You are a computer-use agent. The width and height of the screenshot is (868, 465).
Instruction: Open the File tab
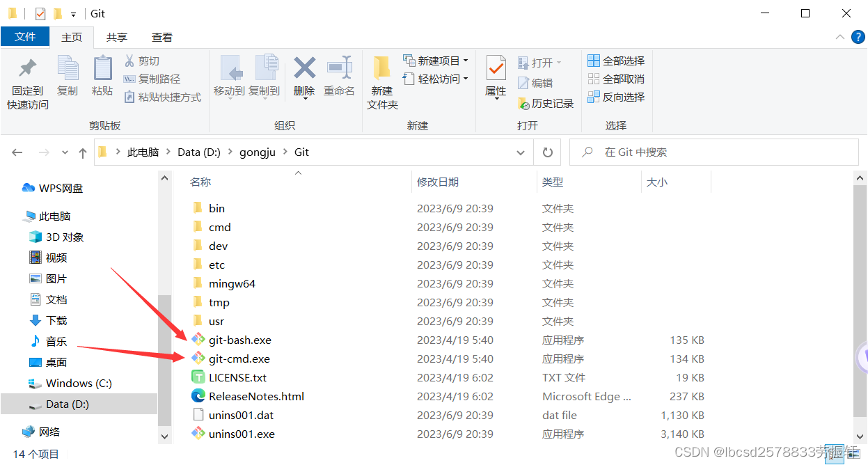(25, 37)
